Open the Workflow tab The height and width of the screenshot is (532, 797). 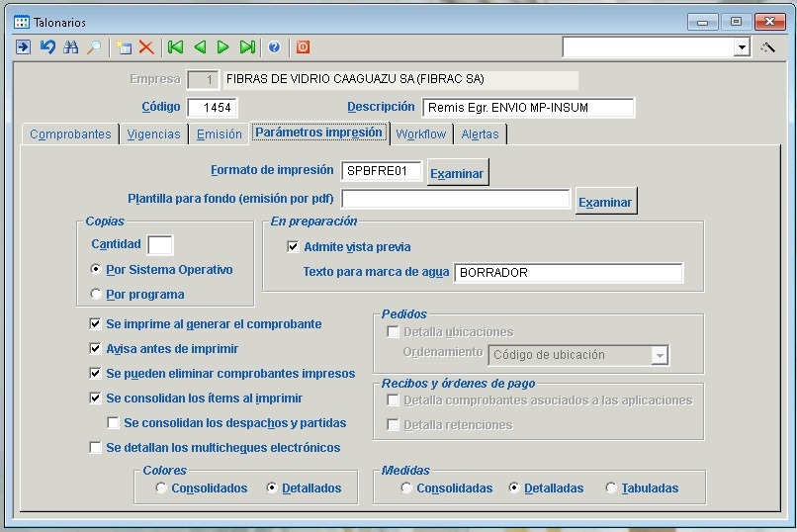[x=421, y=134]
